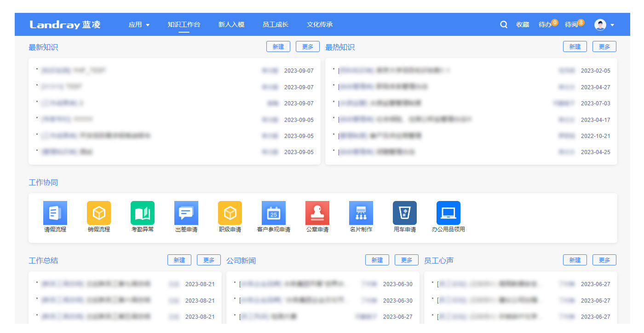Viewport: 644px width, 333px height.
Task: Click 更多 button in 最热知识 section
Action: pos(604,46)
